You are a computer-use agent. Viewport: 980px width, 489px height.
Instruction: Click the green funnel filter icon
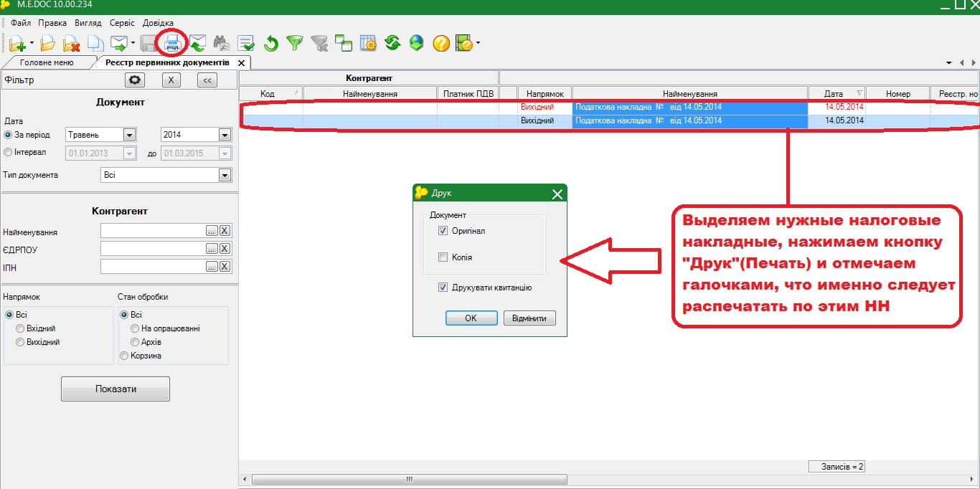(x=295, y=44)
